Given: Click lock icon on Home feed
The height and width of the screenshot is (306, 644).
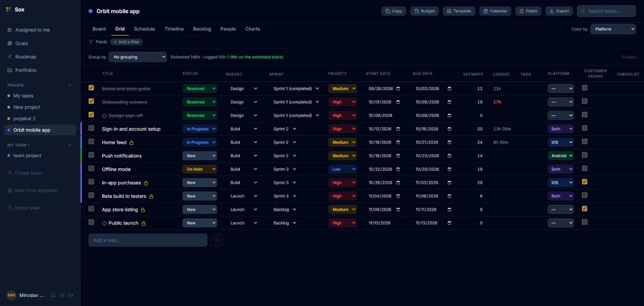Looking at the screenshot, I should click(x=131, y=143).
